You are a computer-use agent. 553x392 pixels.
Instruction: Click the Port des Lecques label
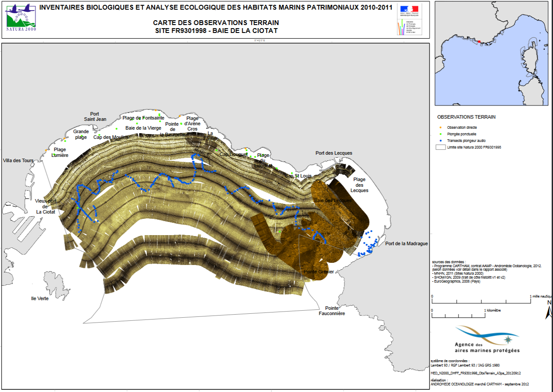tap(334, 153)
